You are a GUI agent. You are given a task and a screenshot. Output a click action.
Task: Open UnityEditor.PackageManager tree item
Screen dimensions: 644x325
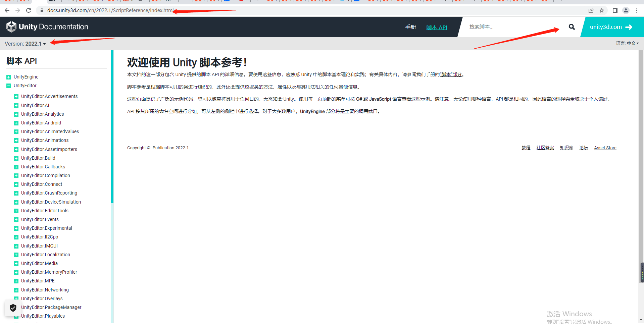(x=51, y=307)
